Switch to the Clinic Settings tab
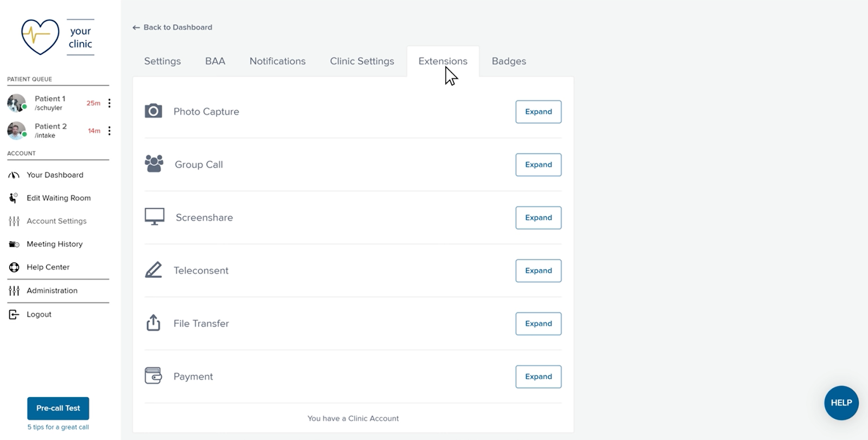The height and width of the screenshot is (440, 868). click(x=362, y=61)
